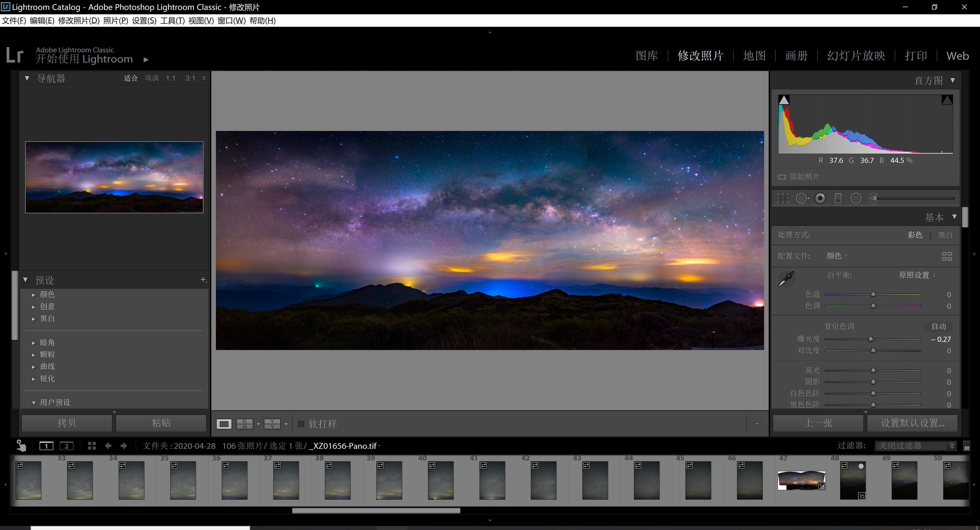Open the 白平衡 原照设置 dropdown
The width and height of the screenshot is (980, 530).
point(917,275)
